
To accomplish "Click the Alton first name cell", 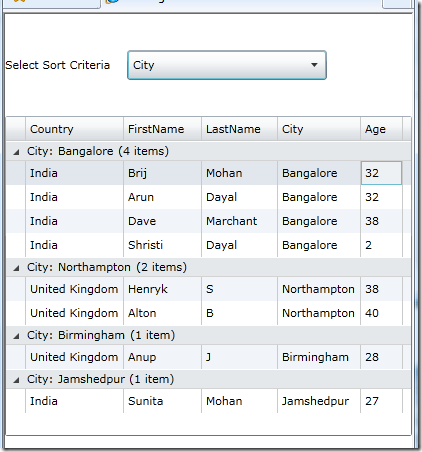I will pyautogui.click(x=162, y=313).
